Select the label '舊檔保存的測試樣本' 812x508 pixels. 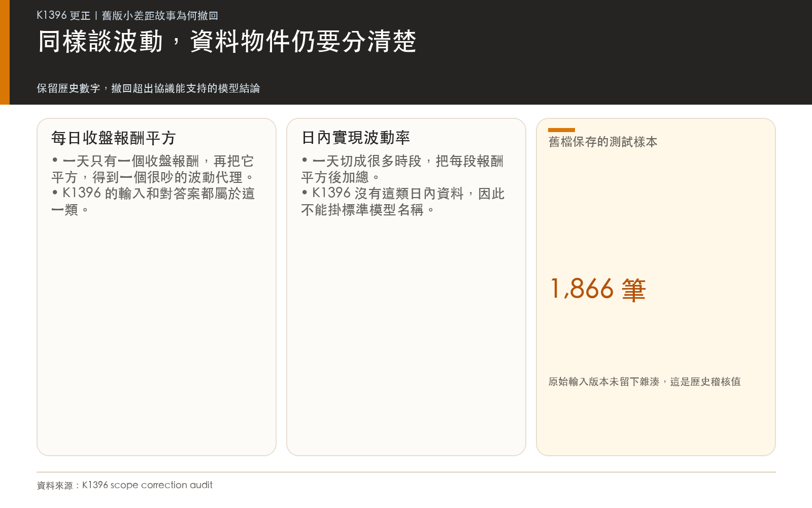coord(603,142)
